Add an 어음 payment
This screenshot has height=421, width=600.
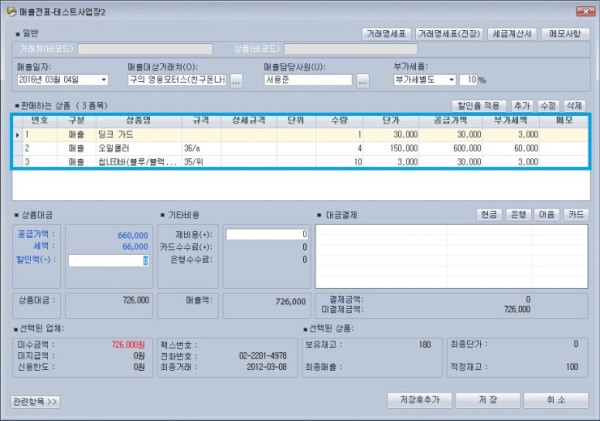(x=547, y=215)
